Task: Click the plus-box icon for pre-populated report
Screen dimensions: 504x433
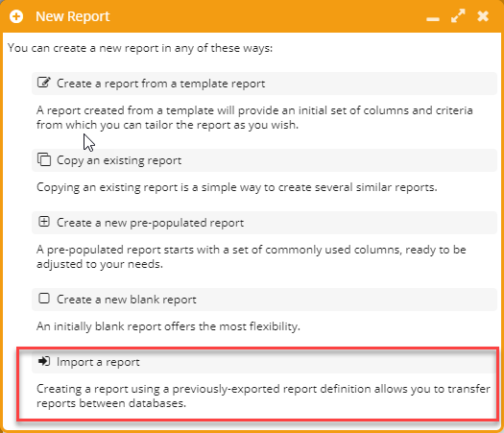Action: (44, 222)
